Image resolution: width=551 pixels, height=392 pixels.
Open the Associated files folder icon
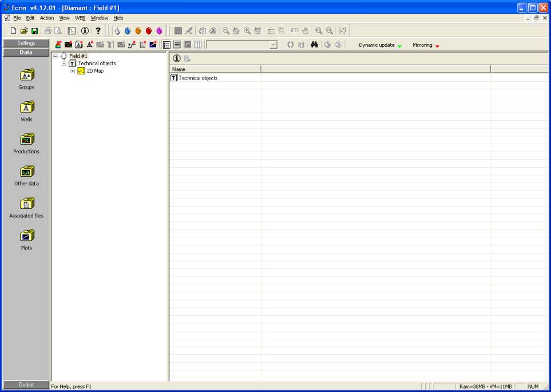click(x=26, y=203)
